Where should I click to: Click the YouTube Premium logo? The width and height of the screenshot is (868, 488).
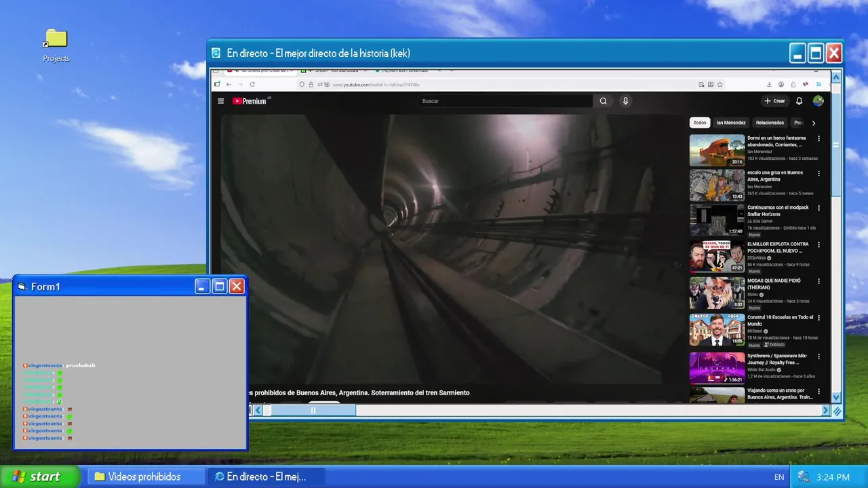(249, 101)
